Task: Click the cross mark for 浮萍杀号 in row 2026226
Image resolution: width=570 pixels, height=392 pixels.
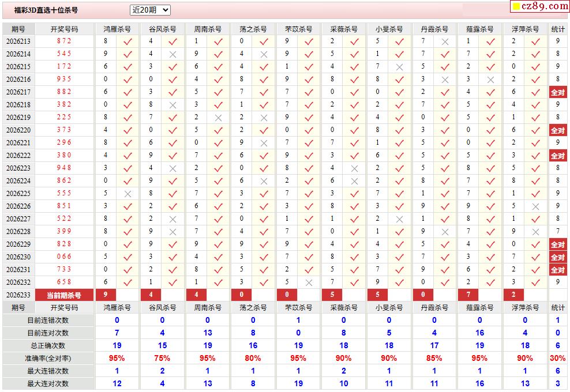Action: pyautogui.click(x=535, y=207)
